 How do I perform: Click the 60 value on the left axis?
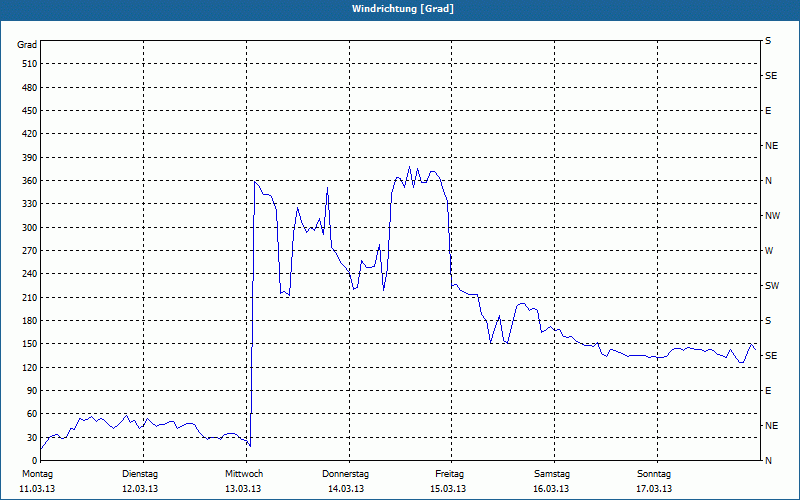pos(32,414)
